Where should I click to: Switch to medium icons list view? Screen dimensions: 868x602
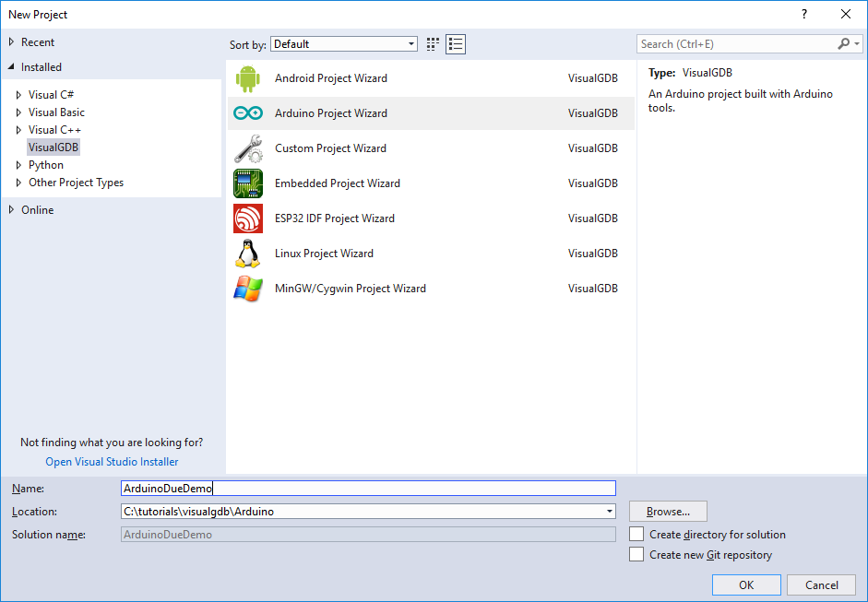click(x=456, y=44)
